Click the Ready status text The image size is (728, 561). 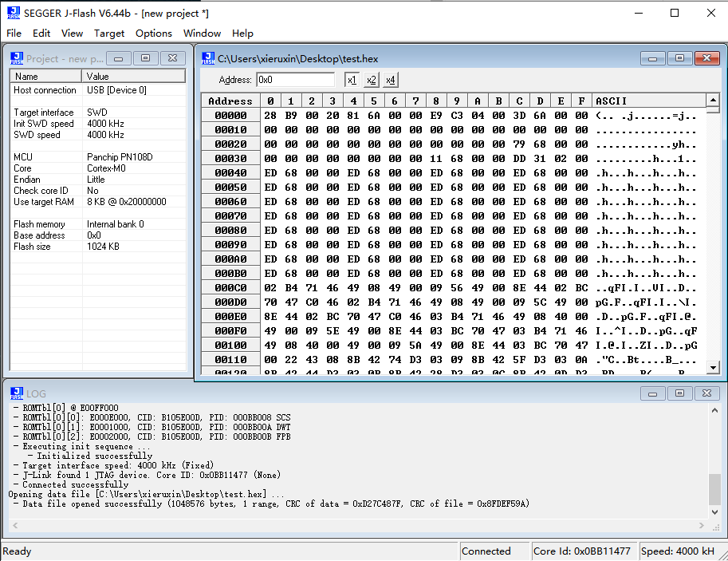coord(17,551)
